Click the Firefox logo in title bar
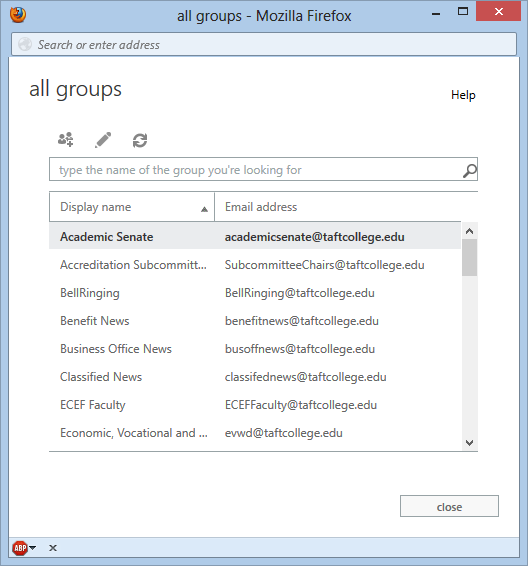528x566 pixels. click(x=18, y=15)
